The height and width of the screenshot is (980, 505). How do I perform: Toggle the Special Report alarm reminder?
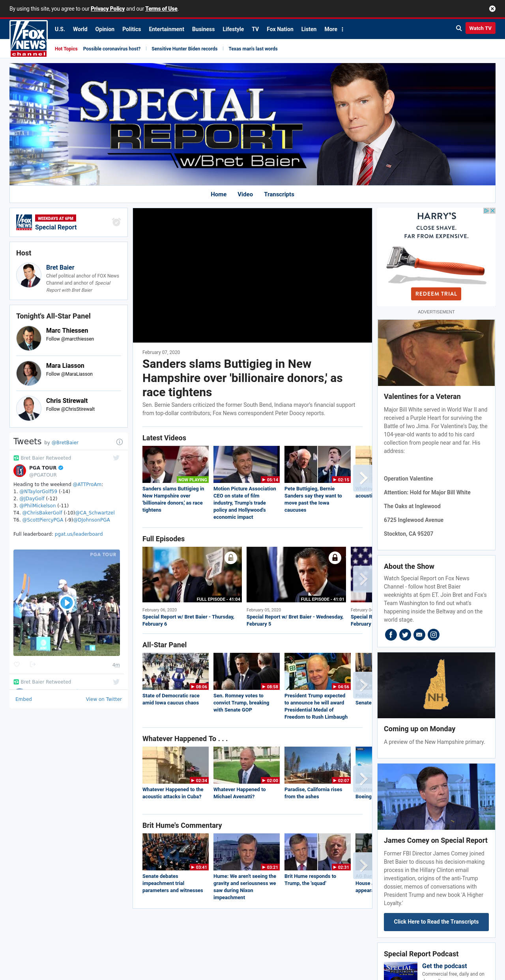[x=116, y=222]
